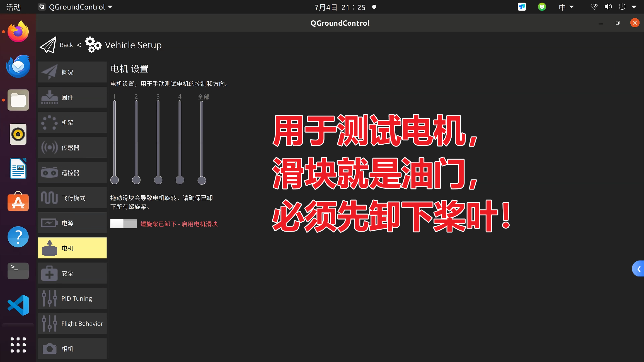Launch Firefox from the dock
Viewport: 644px width, 362px height.
pos(18,31)
